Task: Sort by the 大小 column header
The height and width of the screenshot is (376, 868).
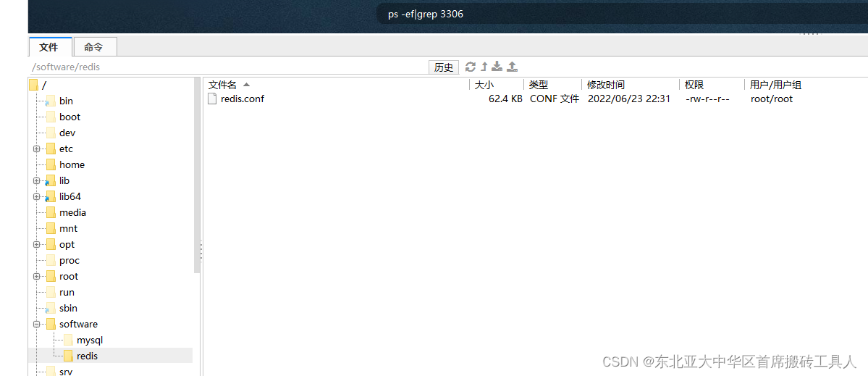Action: pyautogui.click(x=484, y=85)
